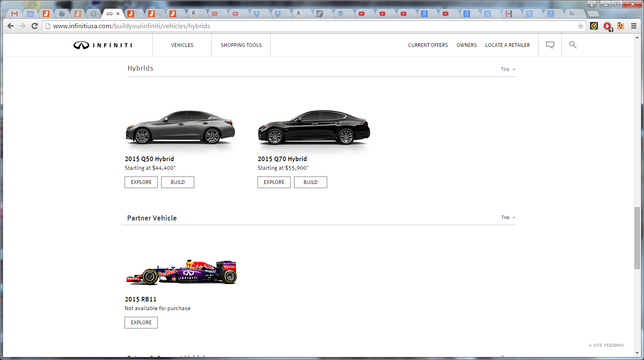
Task: Click the Infiniti logo
Action: (x=103, y=45)
